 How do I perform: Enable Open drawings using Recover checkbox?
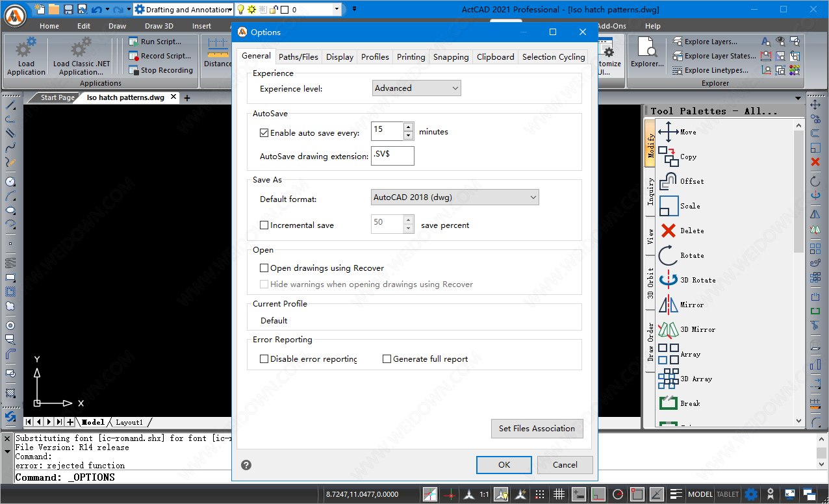point(264,268)
